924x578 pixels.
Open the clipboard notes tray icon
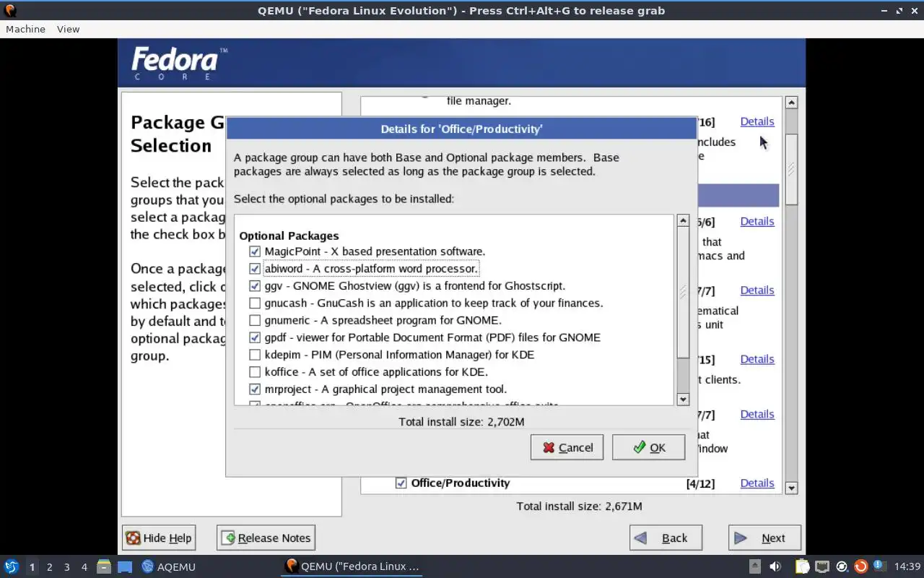[803, 566]
